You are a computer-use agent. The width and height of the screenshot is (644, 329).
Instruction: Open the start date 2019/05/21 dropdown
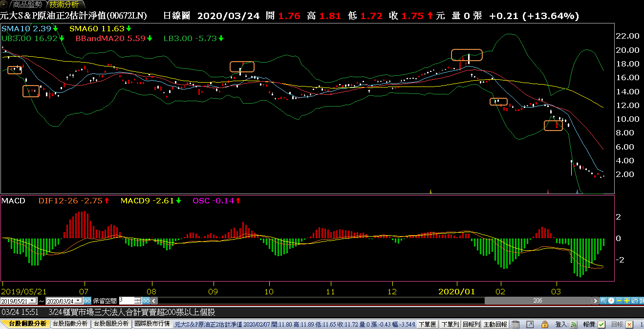33,301
